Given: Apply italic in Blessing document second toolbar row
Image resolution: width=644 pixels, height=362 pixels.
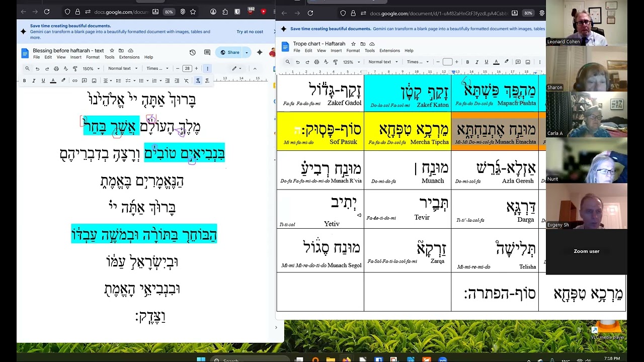Looking at the screenshot, I should [x=34, y=80].
